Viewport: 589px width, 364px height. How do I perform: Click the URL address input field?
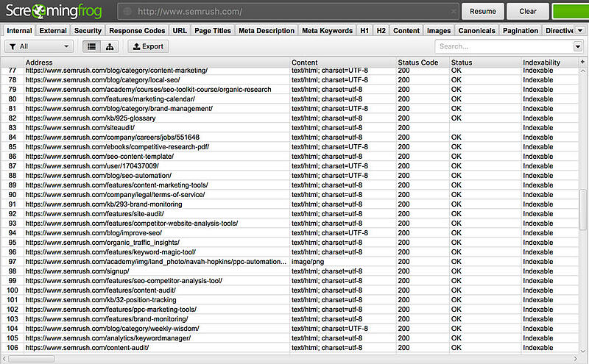(x=288, y=12)
